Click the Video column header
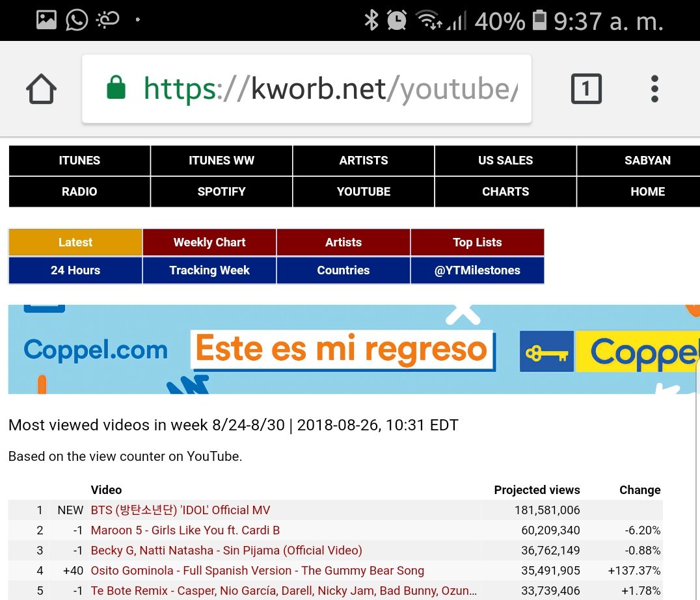Image resolution: width=700 pixels, height=600 pixels. [106, 489]
